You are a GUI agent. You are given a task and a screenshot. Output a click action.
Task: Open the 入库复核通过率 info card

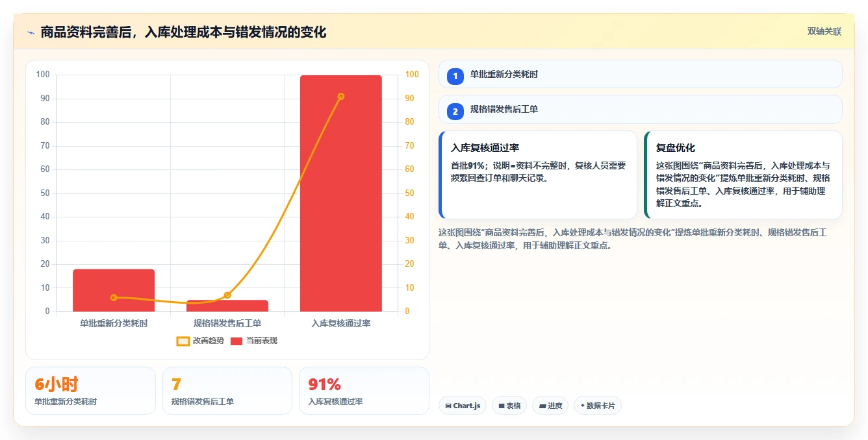tap(538, 175)
